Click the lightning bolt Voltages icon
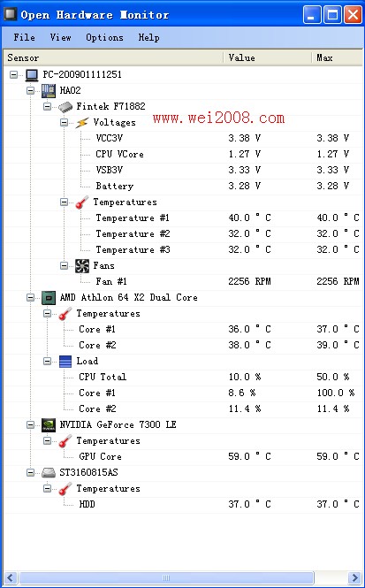The height and width of the screenshot is (588, 365). 82,123
